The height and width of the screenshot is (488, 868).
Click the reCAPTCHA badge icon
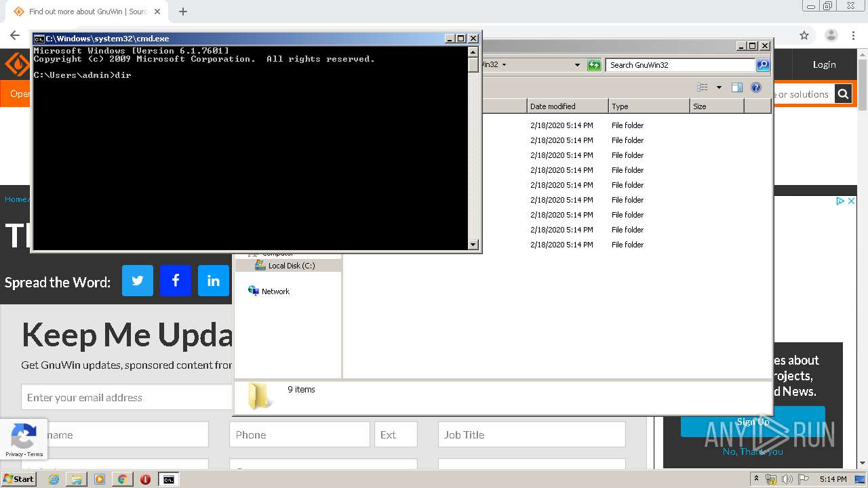(x=24, y=436)
